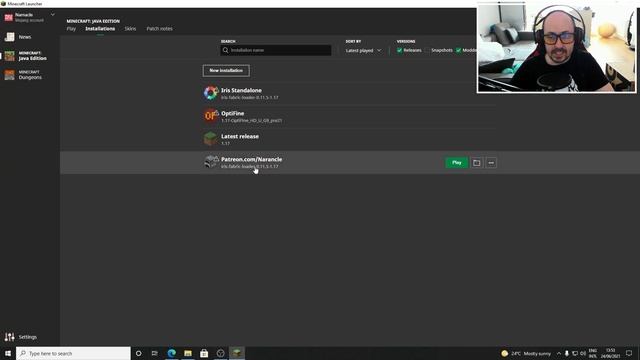Expand the account dropdown chevron
640x360 pixels.
(x=53, y=15)
